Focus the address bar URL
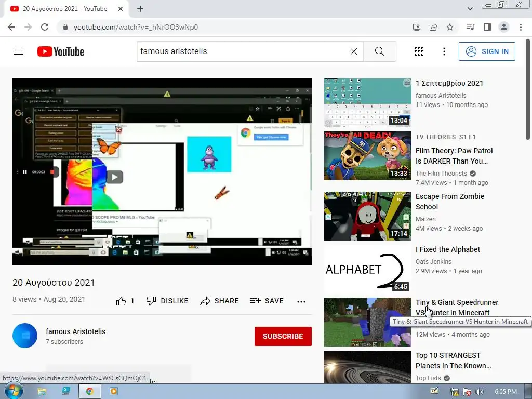 136,27
